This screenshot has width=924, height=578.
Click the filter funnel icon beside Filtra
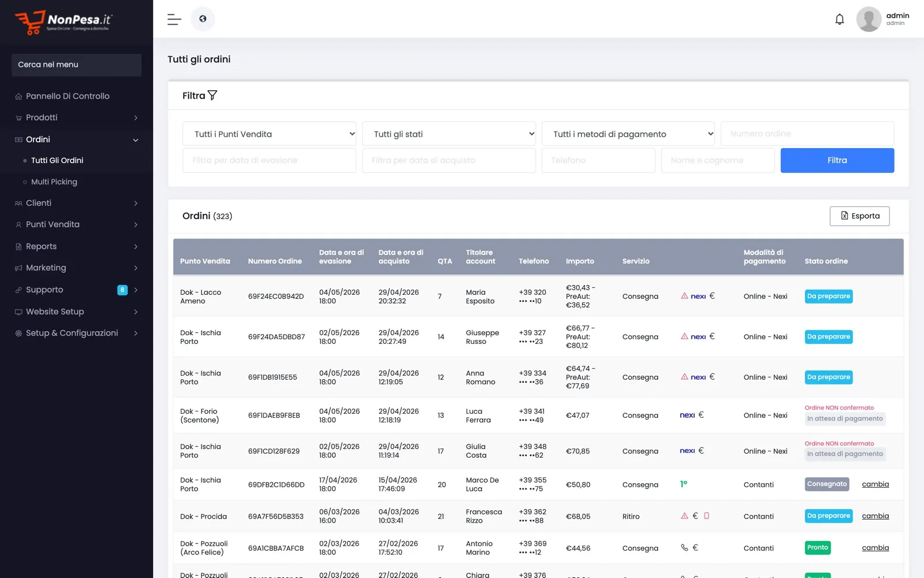[213, 95]
